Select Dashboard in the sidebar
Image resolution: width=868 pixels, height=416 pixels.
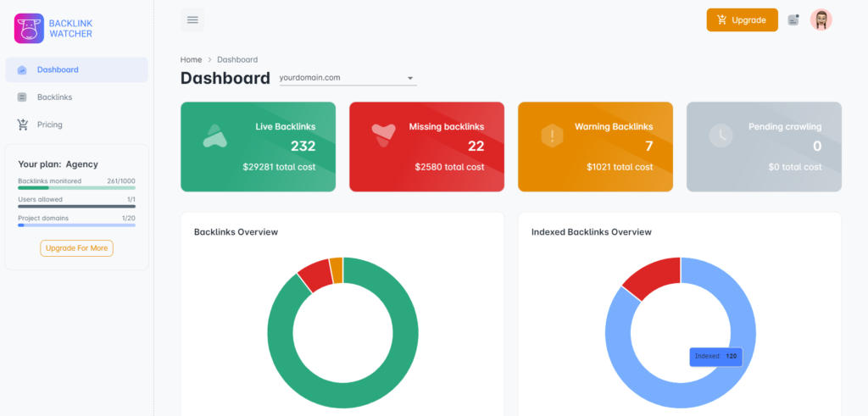pyautogui.click(x=58, y=69)
